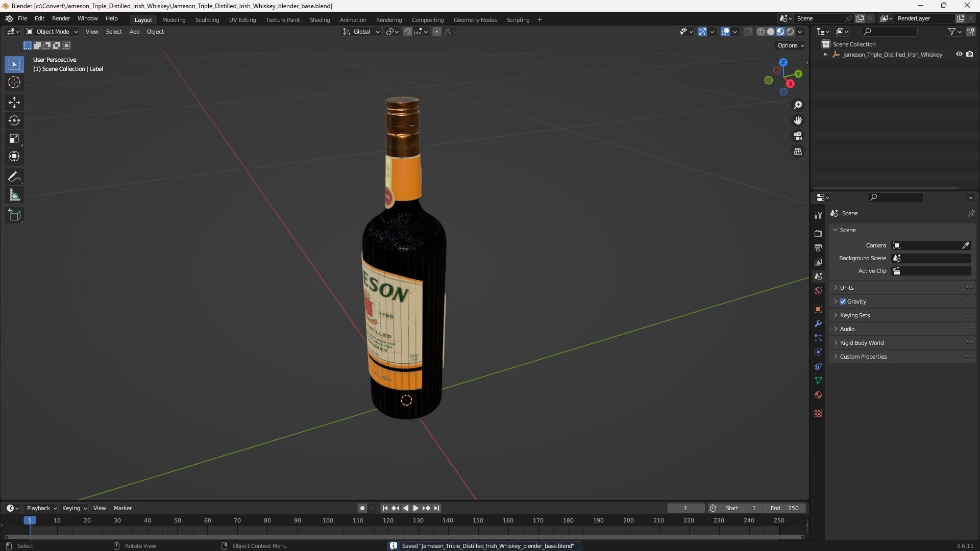Image resolution: width=980 pixels, height=551 pixels.
Task: Open the Render menu
Action: (x=61, y=18)
